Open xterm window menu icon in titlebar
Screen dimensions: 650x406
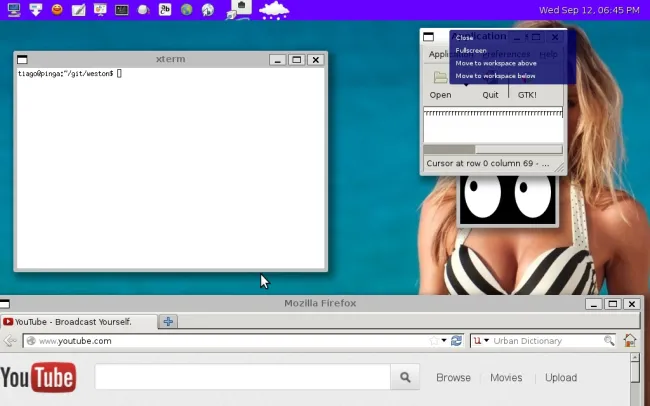22,60
